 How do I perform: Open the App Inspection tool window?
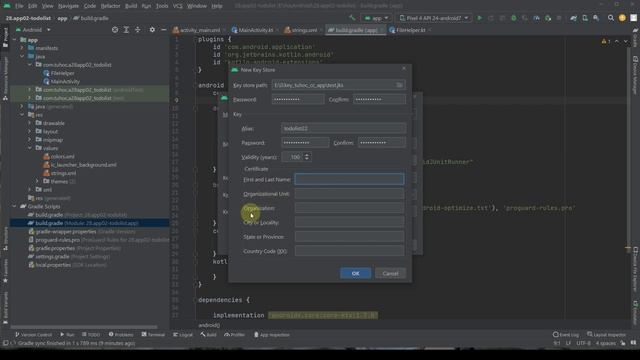point(271,335)
